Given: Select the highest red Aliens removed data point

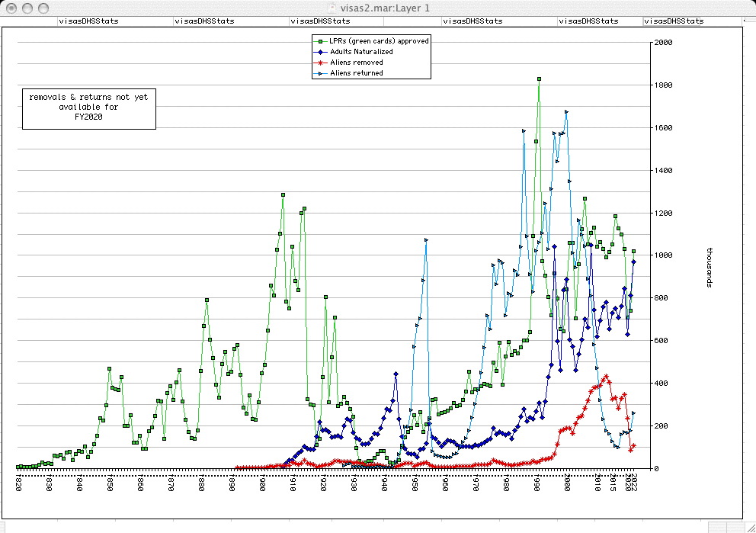Looking at the screenshot, I should (x=606, y=376).
